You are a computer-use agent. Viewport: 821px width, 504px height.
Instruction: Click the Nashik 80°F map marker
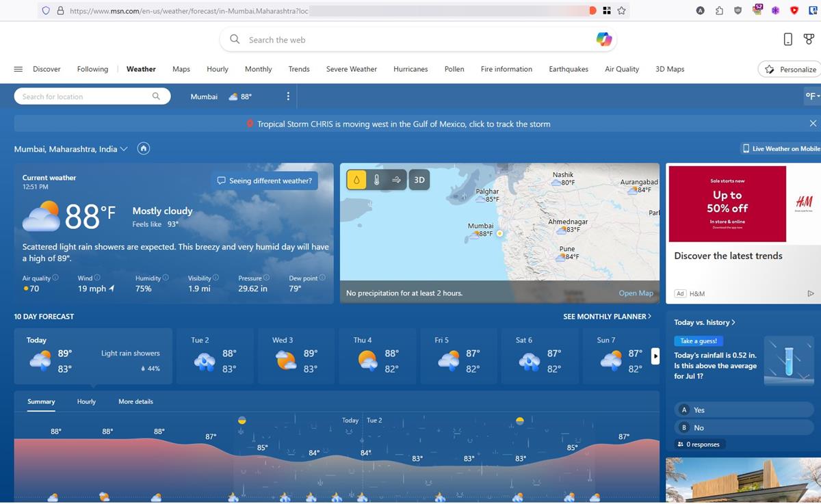point(563,178)
